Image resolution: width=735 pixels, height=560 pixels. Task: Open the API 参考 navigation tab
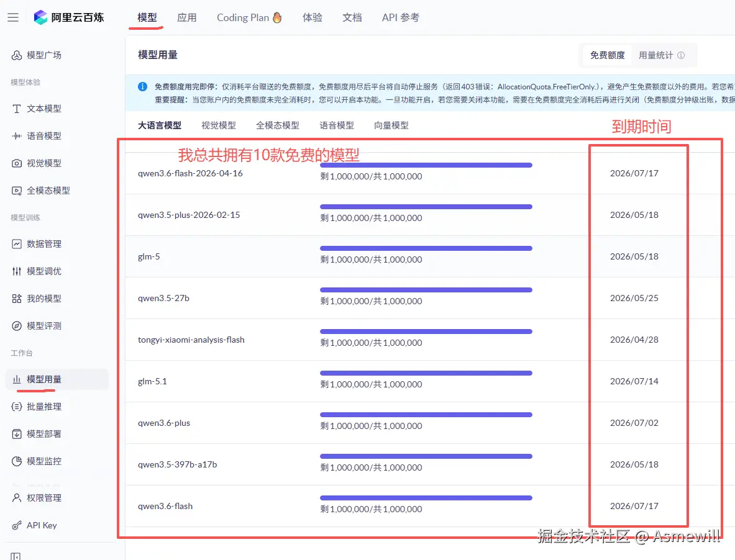pos(400,17)
